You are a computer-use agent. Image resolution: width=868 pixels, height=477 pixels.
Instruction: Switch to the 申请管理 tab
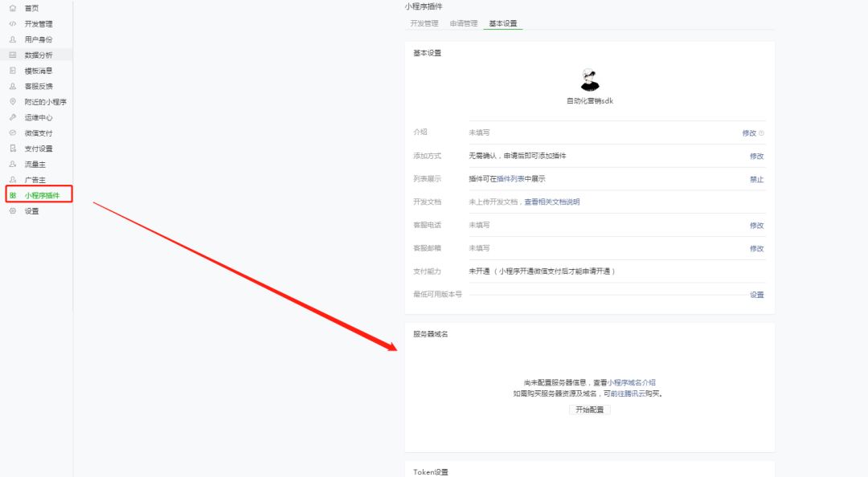pyautogui.click(x=464, y=23)
